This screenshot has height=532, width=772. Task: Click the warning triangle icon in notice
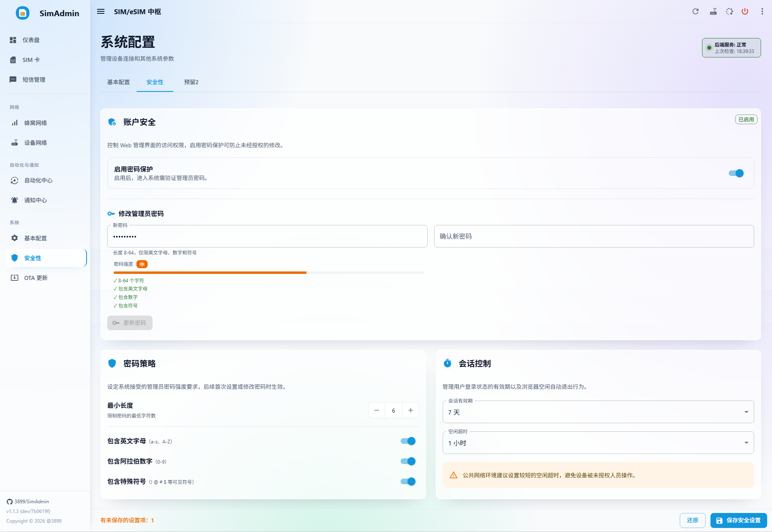454,475
